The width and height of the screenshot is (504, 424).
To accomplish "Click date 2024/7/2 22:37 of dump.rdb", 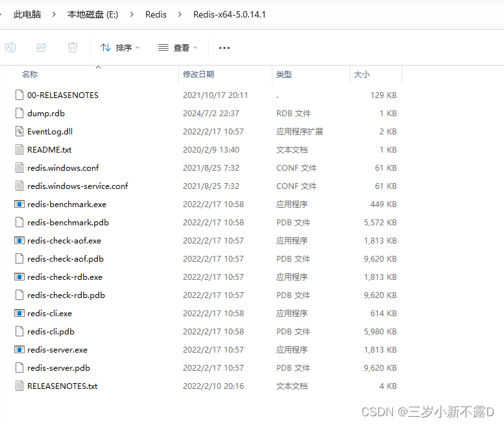I will pyautogui.click(x=211, y=113).
